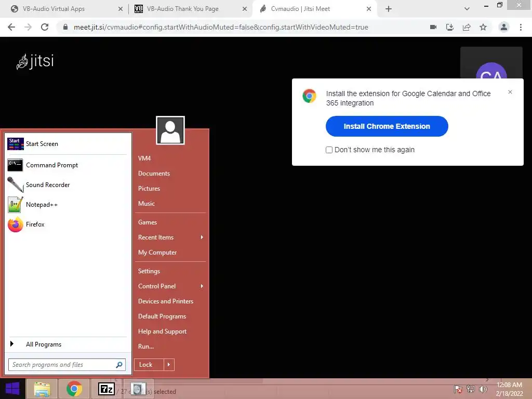The height and width of the screenshot is (399, 532).
Task: Open Music from Start menu
Action: pyautogui.click(x=146, y=204)
